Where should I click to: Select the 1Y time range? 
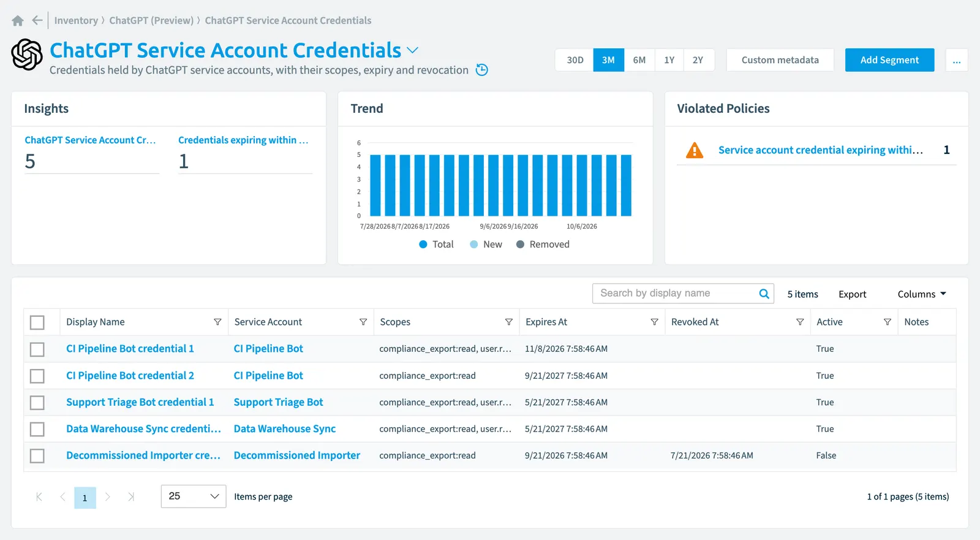(669, 60)
